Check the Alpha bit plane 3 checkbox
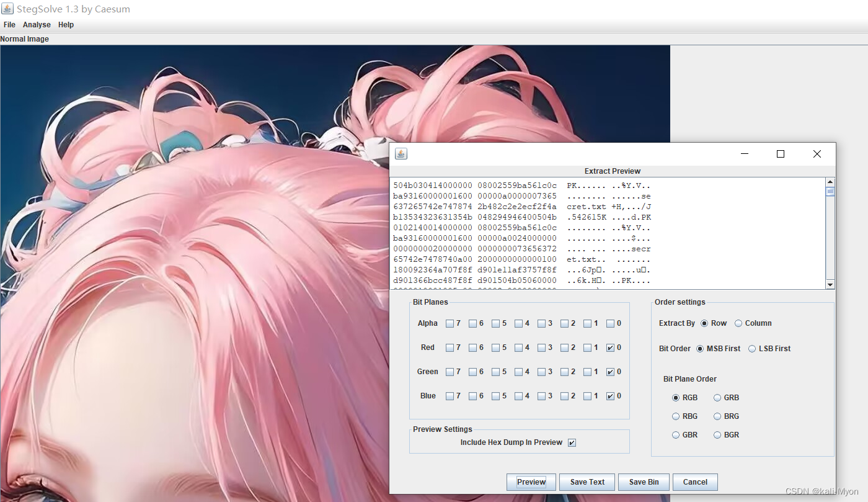The height and width of the screenshot is (502, 868). pos(541,323)
